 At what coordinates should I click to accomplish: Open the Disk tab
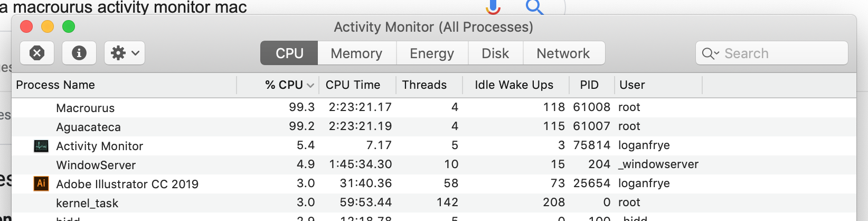495,53
